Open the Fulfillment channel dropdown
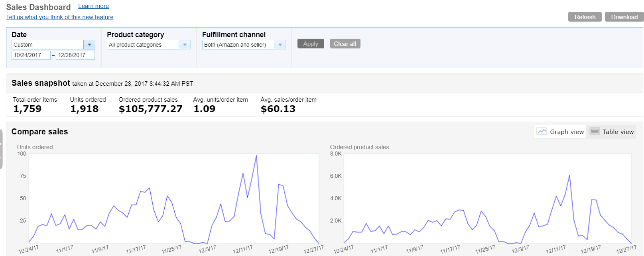 pos(280,45)
